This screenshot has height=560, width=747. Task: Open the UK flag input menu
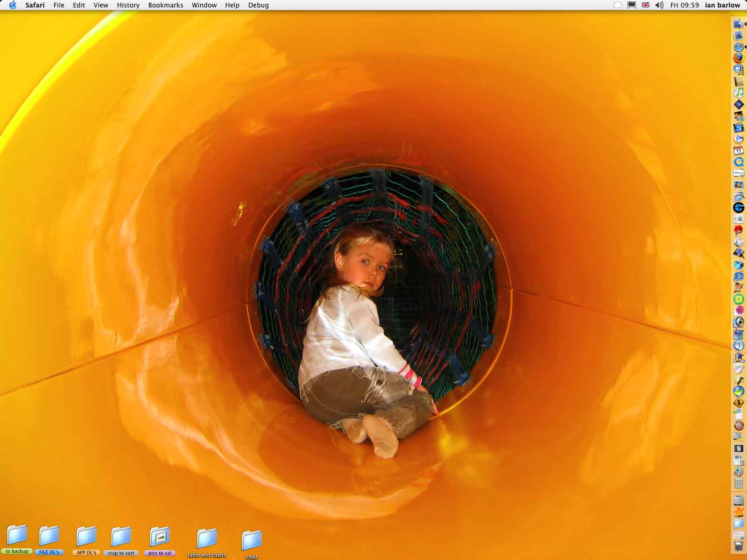pos(646,5)
